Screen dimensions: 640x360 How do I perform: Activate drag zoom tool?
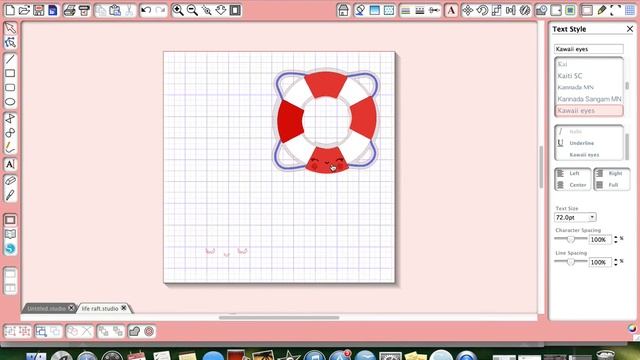(x=221, y=10)
